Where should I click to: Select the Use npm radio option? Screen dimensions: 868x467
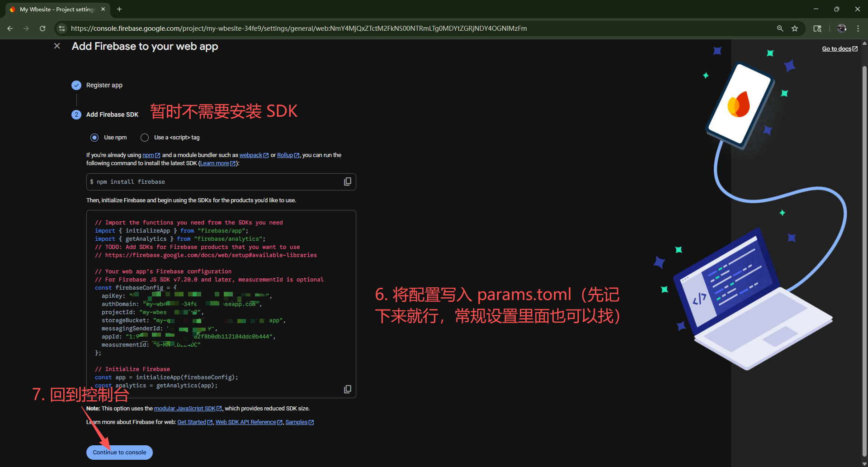(94, 138)
